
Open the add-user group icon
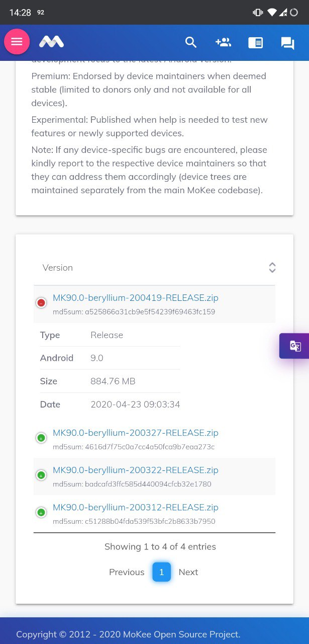[223, 42]
